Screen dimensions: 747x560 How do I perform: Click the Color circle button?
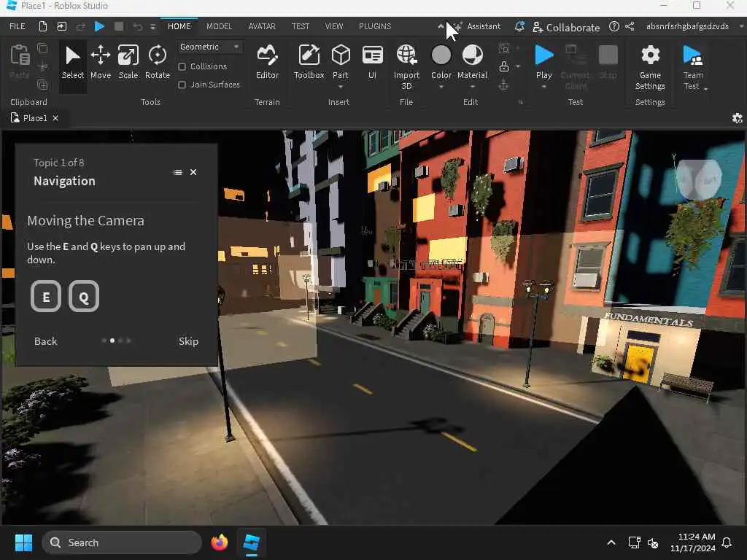[441, 55]
